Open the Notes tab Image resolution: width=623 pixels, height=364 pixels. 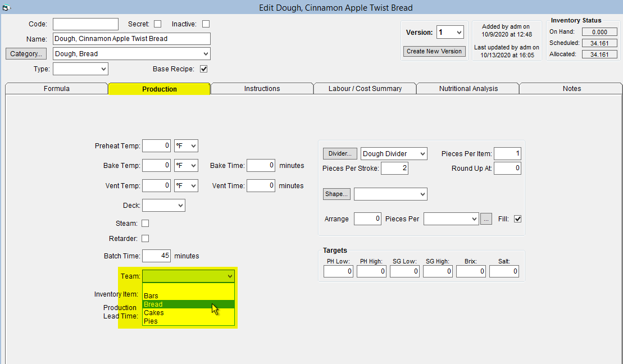(571, 89)
